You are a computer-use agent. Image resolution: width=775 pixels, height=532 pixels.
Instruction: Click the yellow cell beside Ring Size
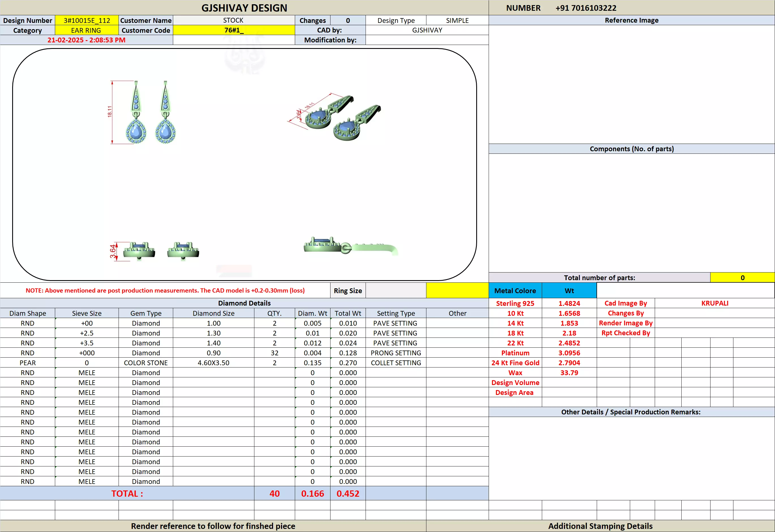(x=457, y=290)
